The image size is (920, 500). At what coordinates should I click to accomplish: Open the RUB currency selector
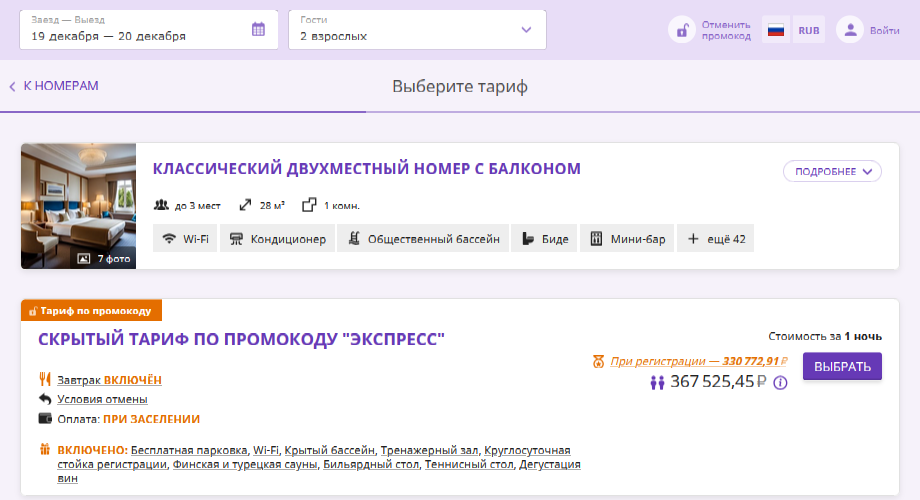coord(809,30)
